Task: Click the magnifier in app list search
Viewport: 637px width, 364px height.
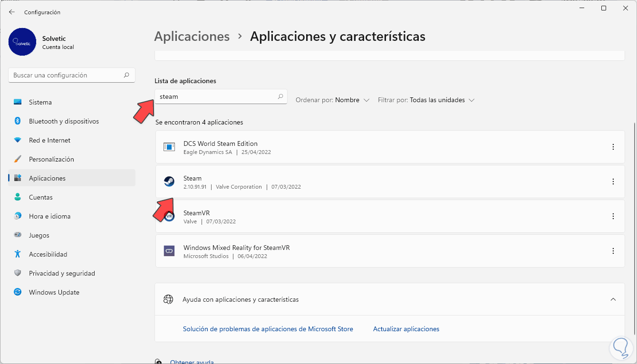Action: point(280,96)
